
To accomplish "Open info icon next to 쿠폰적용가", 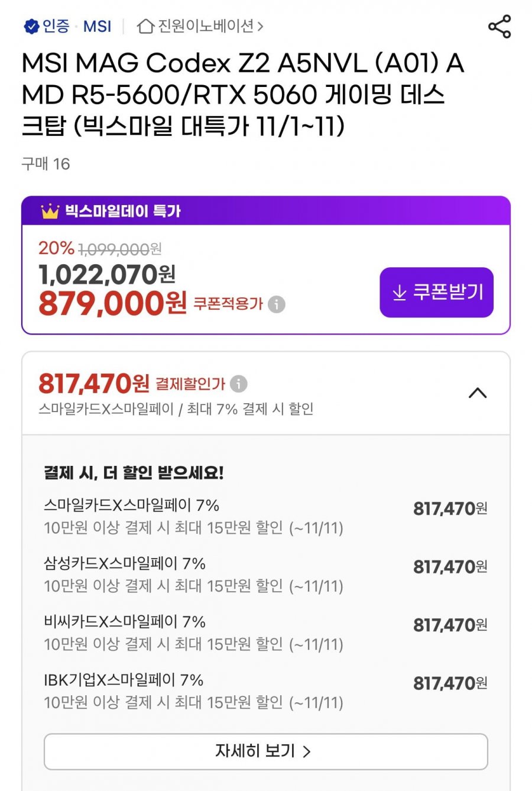I will click(x=276, y=304).
